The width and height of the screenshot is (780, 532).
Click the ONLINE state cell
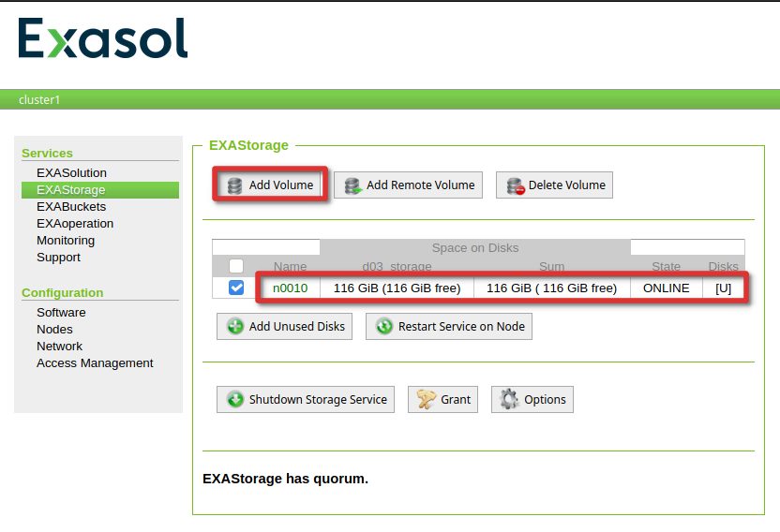pos(666,288)
